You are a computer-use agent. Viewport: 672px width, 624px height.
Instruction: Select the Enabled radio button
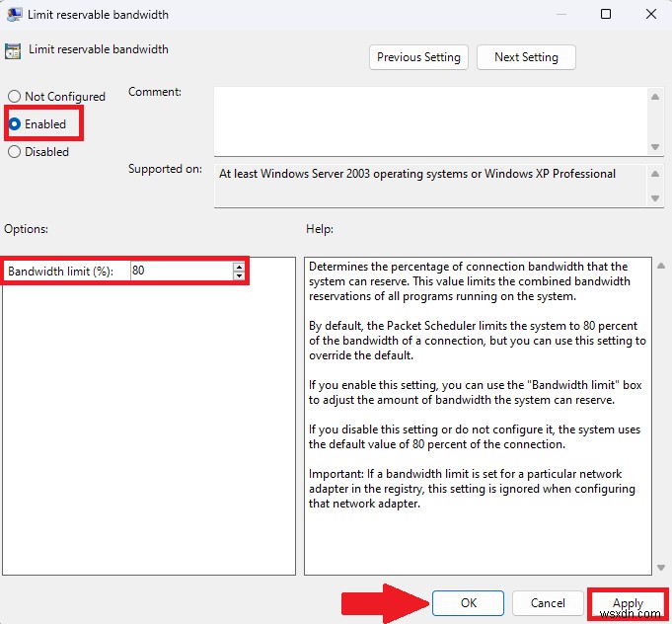(14, 124)
